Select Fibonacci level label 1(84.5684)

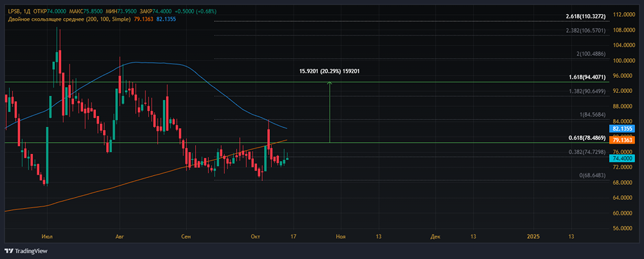tap(592, 114)
